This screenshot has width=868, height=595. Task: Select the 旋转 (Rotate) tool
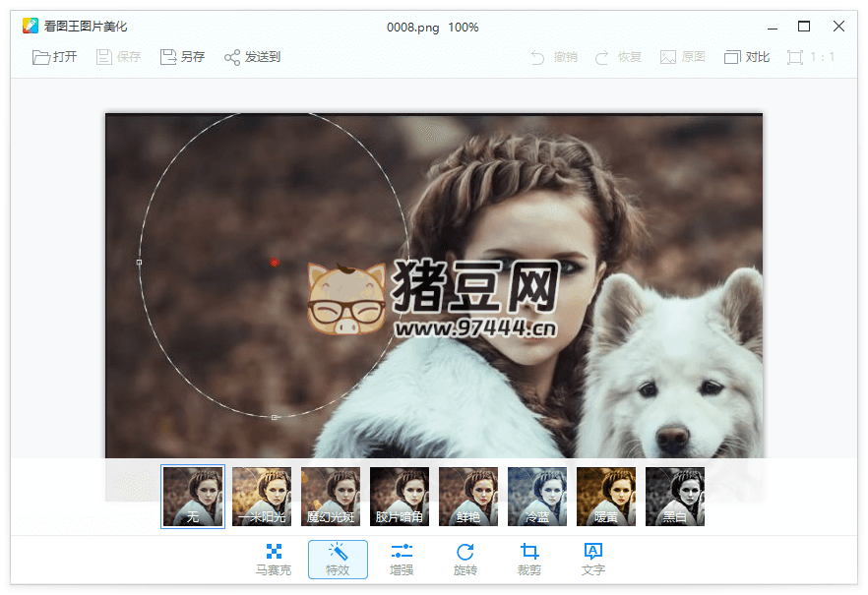click(465, 559)
